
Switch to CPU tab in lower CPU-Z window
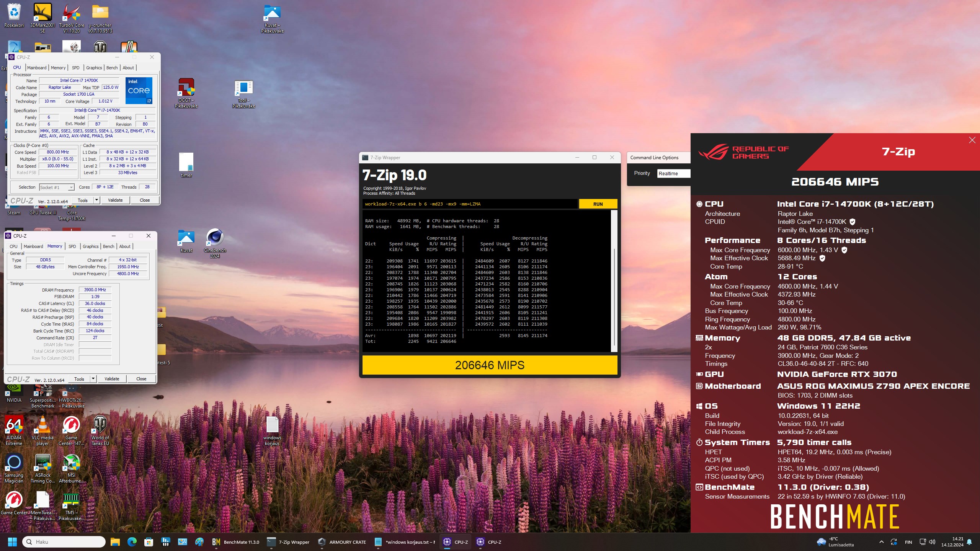[x=13, y=246]
